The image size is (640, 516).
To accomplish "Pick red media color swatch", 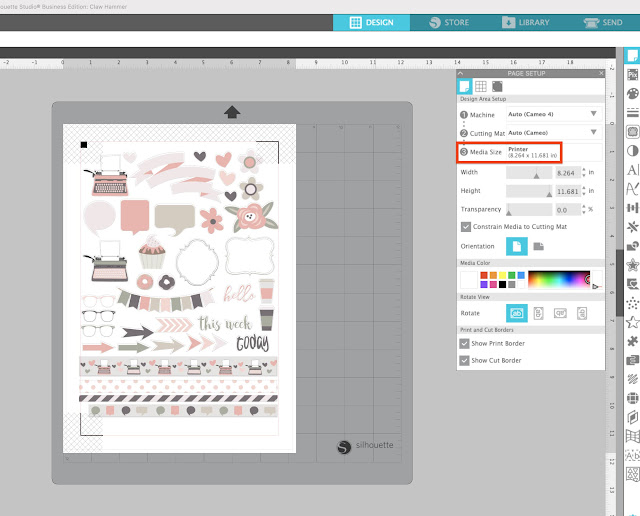I will (484, 275).
